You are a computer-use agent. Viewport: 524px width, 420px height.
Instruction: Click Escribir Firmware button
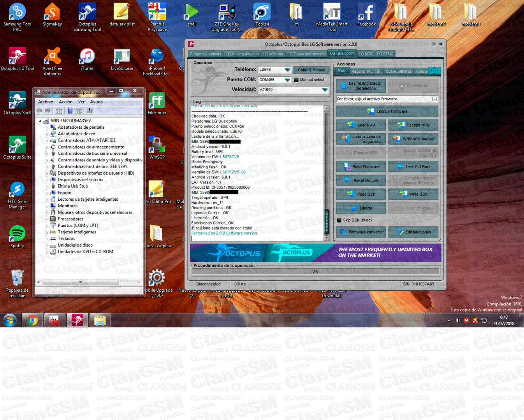pos(387,111)
